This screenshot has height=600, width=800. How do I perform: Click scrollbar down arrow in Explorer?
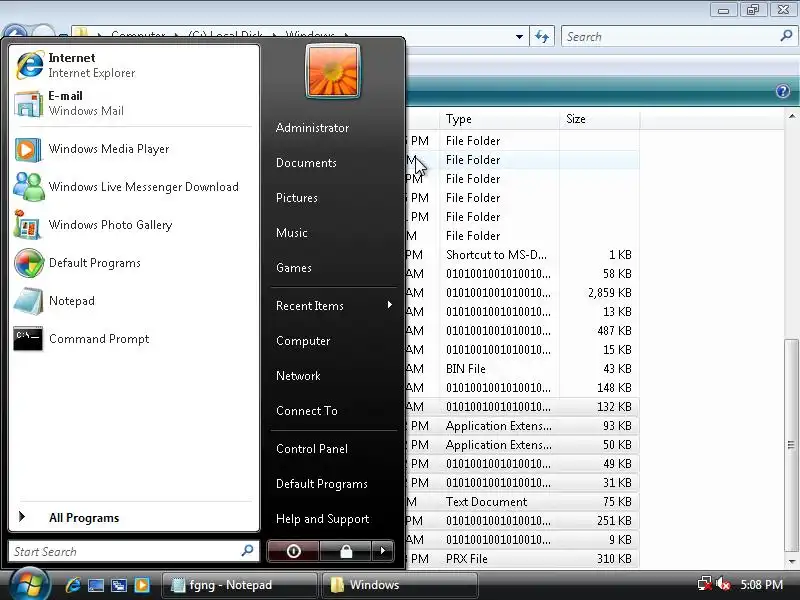791,561
